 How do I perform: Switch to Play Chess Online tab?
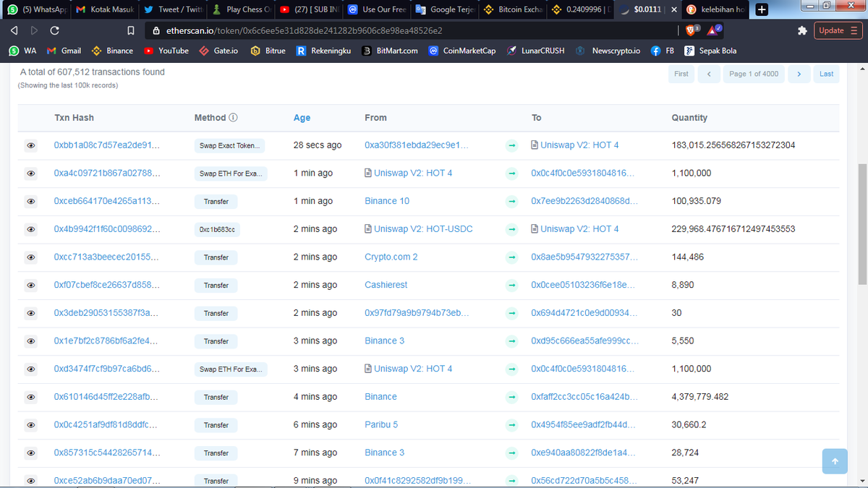pyautogui.click(x=240, y=10)
